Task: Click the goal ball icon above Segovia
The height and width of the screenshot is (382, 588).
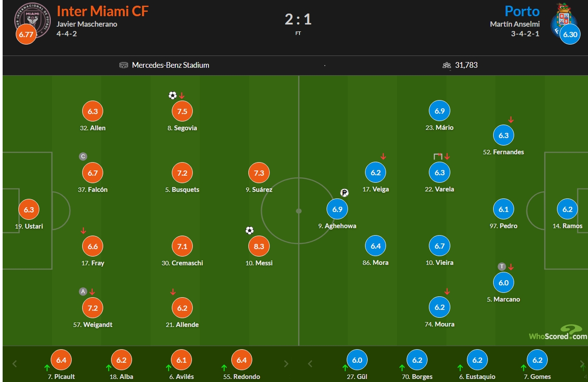Action: pyautogui.click(x=173, y=95)
